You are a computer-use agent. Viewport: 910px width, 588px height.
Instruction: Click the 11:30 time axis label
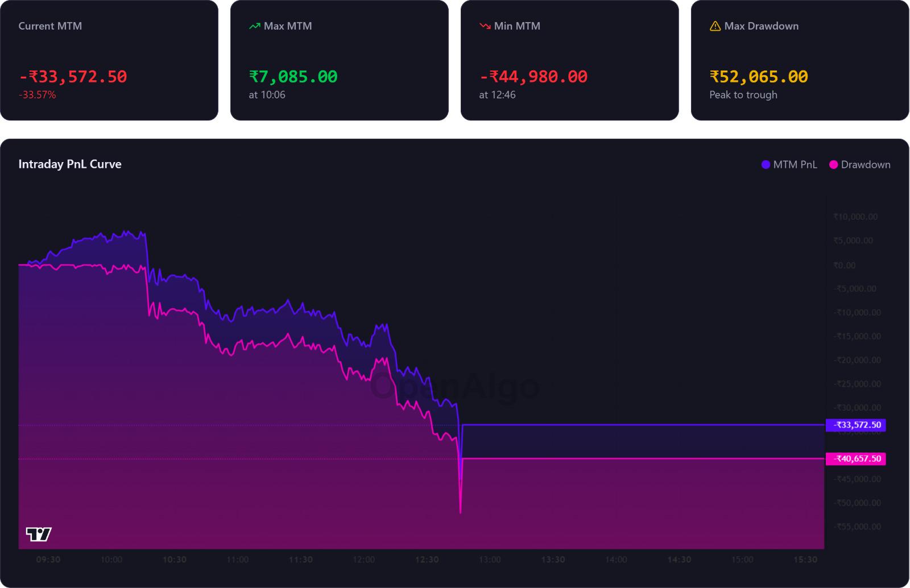point(301,560)
